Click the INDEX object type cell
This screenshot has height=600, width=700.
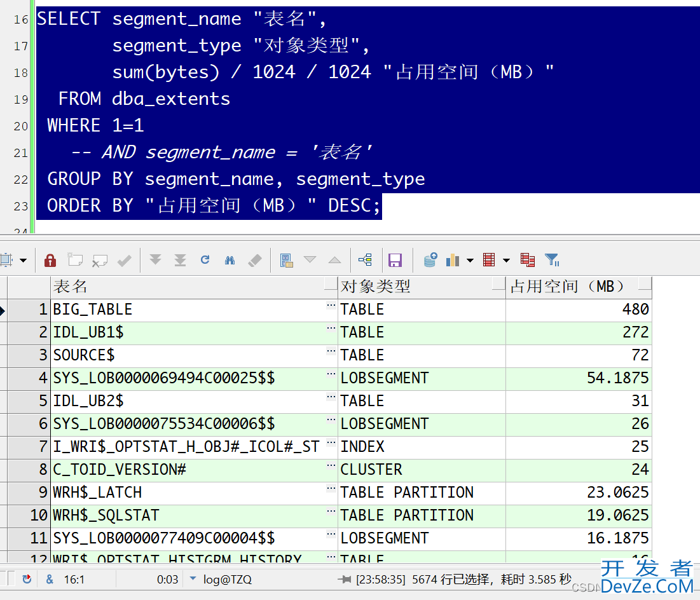click(x=422, y=447)
